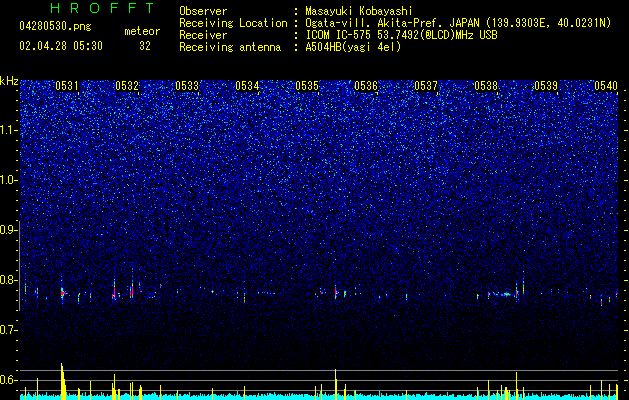Click the 0540 time marker
Screen dimensions: 629x400
pos(606,86)
